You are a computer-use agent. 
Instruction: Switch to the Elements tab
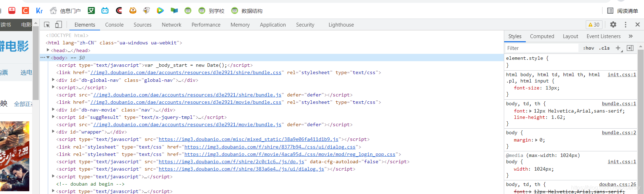click(x=85, y=25)
